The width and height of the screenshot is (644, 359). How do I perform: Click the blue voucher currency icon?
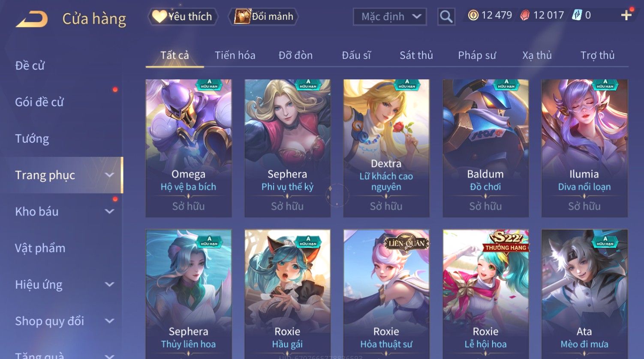point(577,15)
